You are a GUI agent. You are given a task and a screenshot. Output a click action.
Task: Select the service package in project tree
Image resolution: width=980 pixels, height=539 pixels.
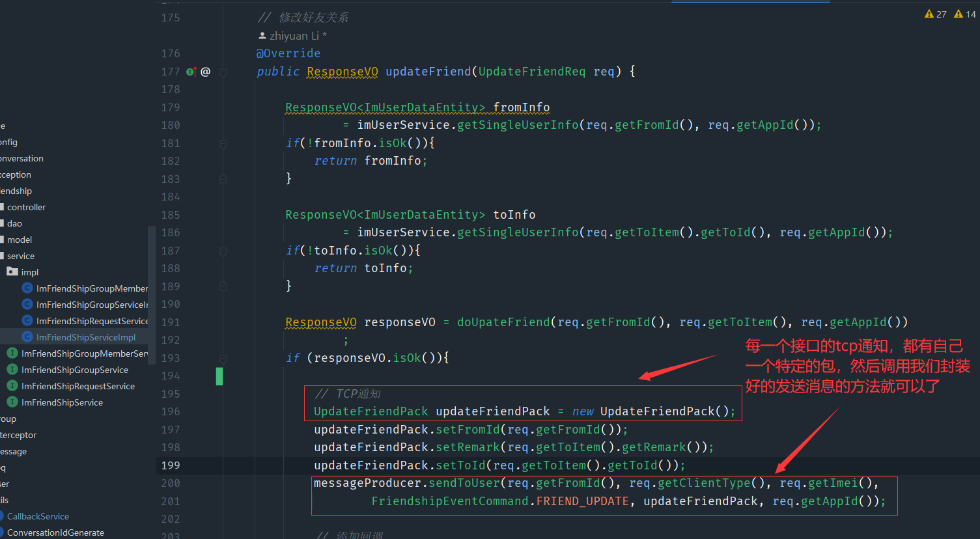point(21,256)
